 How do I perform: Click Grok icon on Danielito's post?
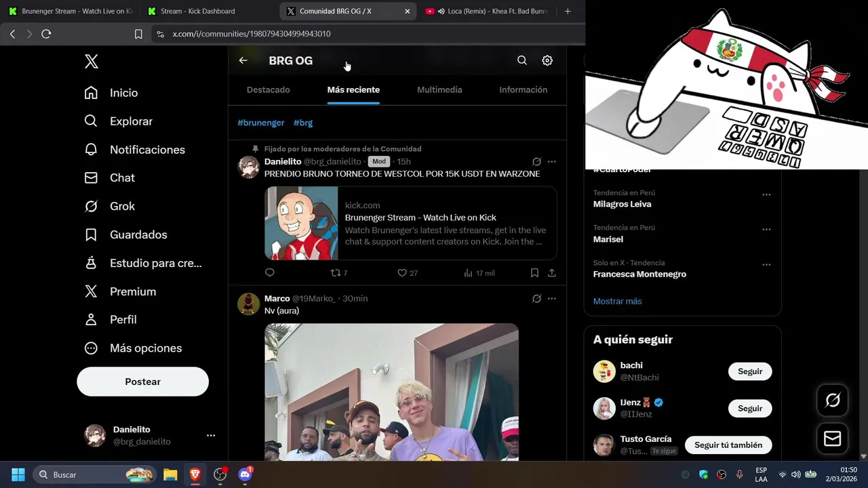[536, 162]
